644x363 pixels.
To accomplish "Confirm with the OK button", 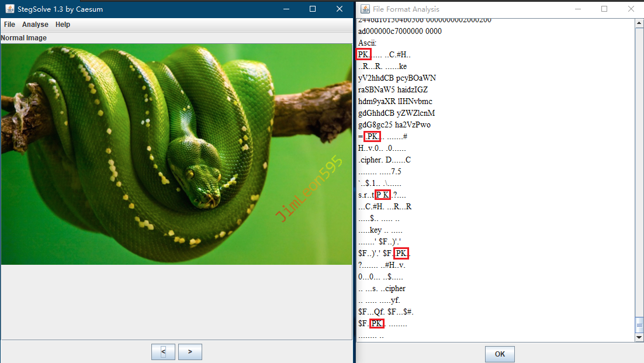I will pos(500,354).
